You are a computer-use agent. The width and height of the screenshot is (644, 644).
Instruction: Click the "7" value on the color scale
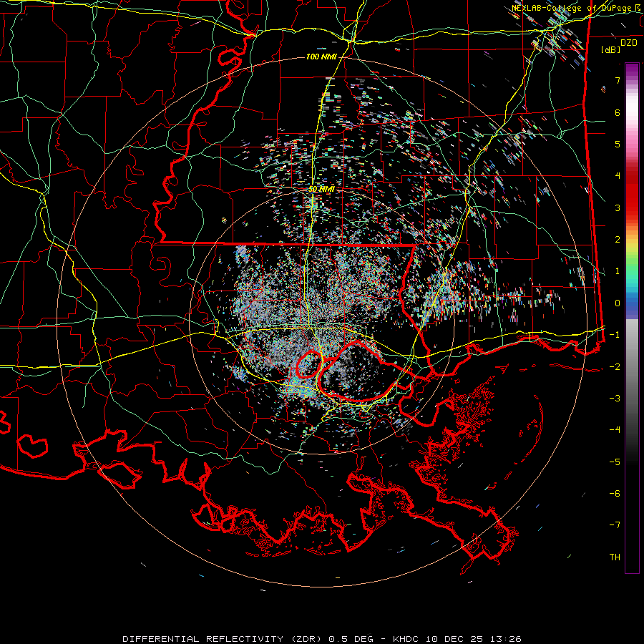618,80
